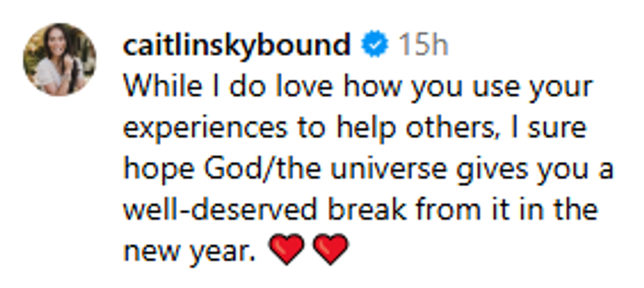Open the caitlinskybound username link
The image size is (644, 288).
coord(237,46)
